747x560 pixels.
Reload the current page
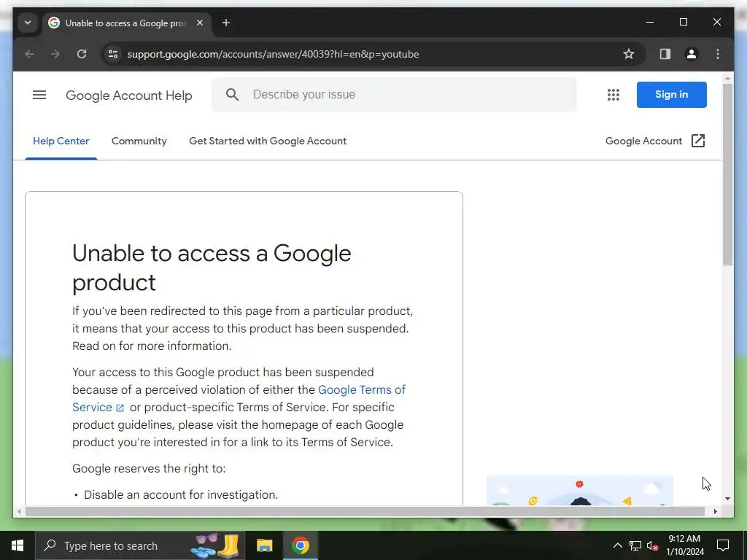82,54
